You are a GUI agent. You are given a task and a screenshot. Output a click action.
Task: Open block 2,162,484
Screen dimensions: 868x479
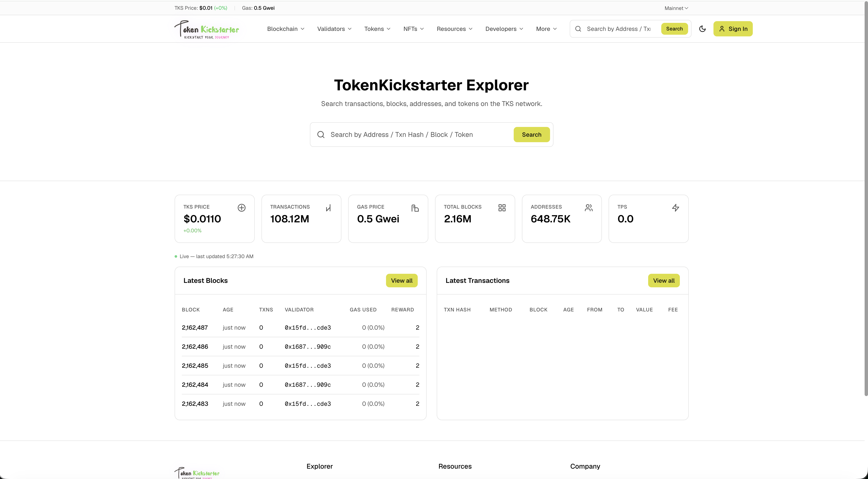[x=195, y=385]
